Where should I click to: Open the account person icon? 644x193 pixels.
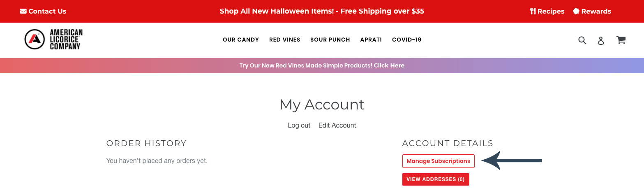[601, 40]
